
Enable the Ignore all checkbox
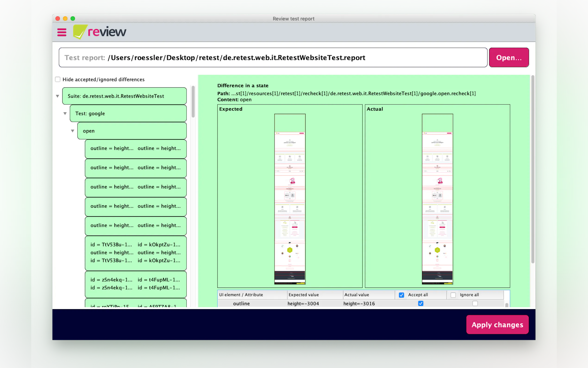(x=453, y=295)
